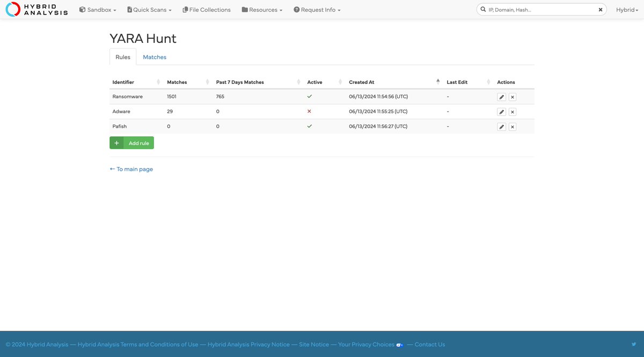Delete the Pafish rule with x icon
Image resolution: width=644 pixels, height=357 pixels.
point(513,127)
